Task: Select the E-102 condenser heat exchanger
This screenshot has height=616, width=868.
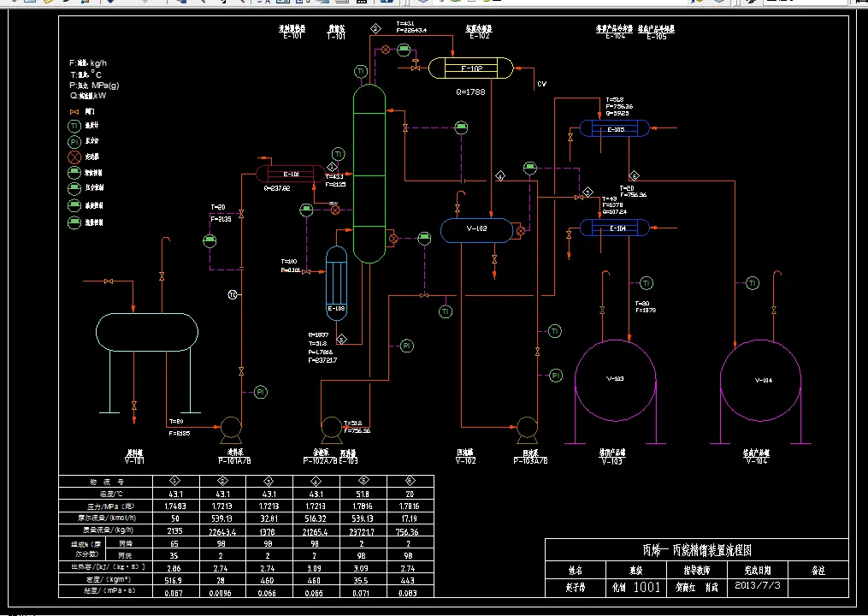Action: click(471, 68)
